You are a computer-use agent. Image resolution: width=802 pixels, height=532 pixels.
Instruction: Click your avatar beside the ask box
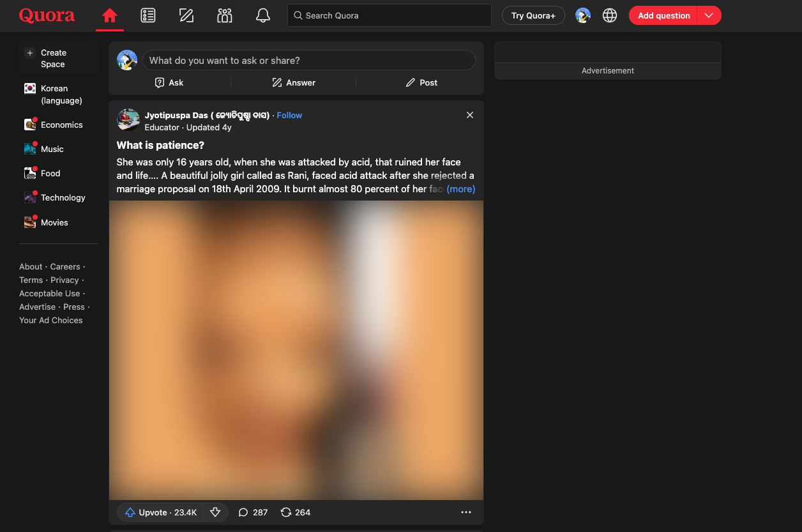127,60
